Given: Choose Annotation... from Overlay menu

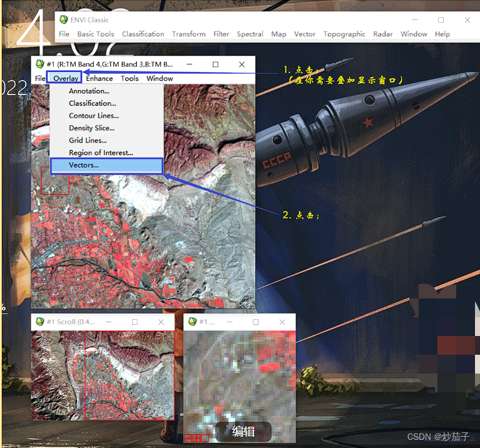Looking at the screenshot, I should pyautogui.click(x=89, y=91).
